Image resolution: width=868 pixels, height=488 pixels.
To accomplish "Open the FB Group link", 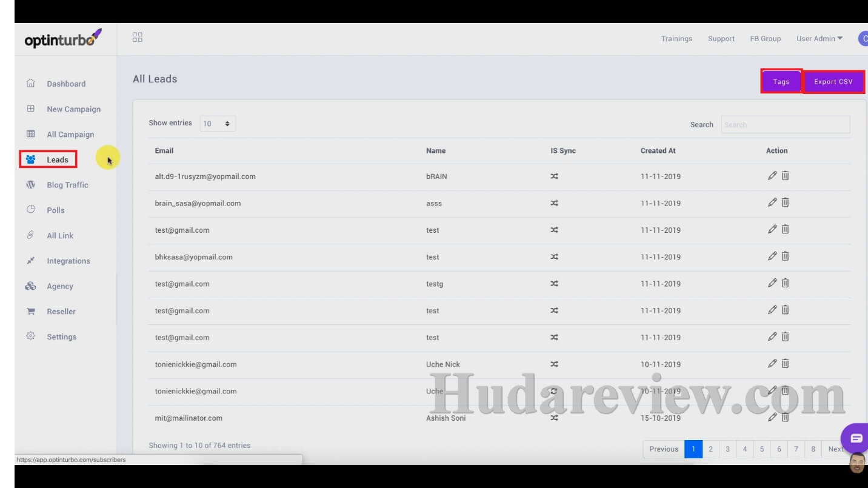I will coord(766,39).
